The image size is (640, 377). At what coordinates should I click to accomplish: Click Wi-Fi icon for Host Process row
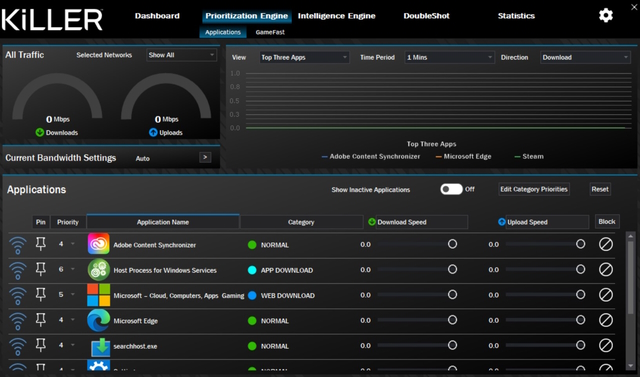coord(18,271)
